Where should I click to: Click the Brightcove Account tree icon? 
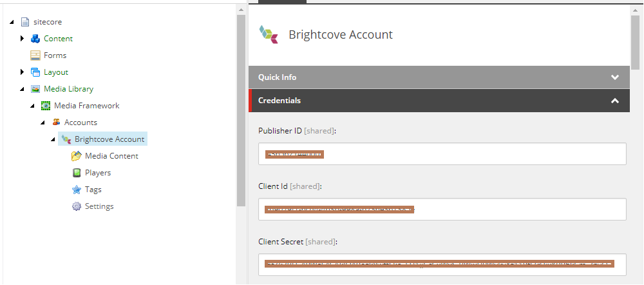coord(66,139)
